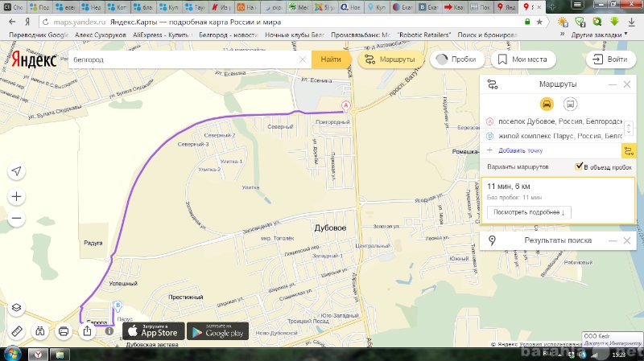Open Алекс Сухоруков bookmark
This screenshot has height=361, width=644.
(101, 35)
